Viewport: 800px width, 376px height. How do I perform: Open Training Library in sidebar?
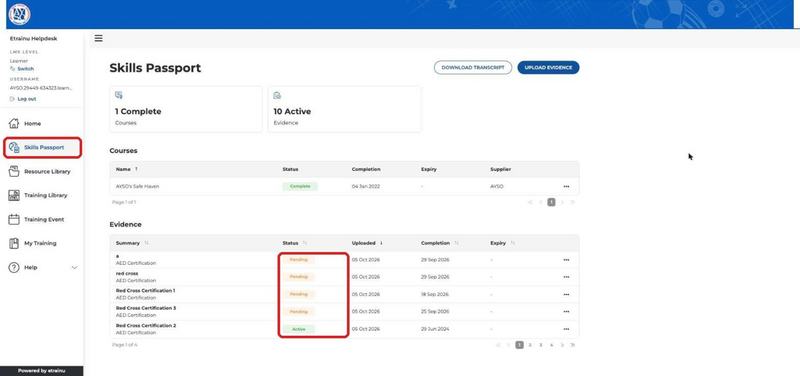42,195
